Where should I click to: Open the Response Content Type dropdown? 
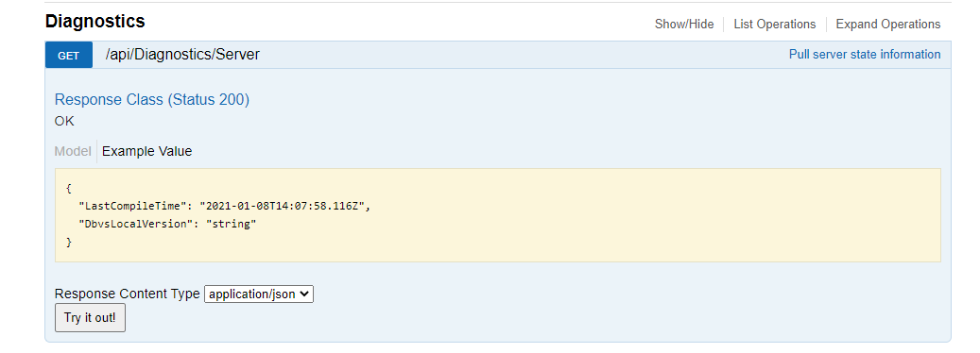[259, 294]
